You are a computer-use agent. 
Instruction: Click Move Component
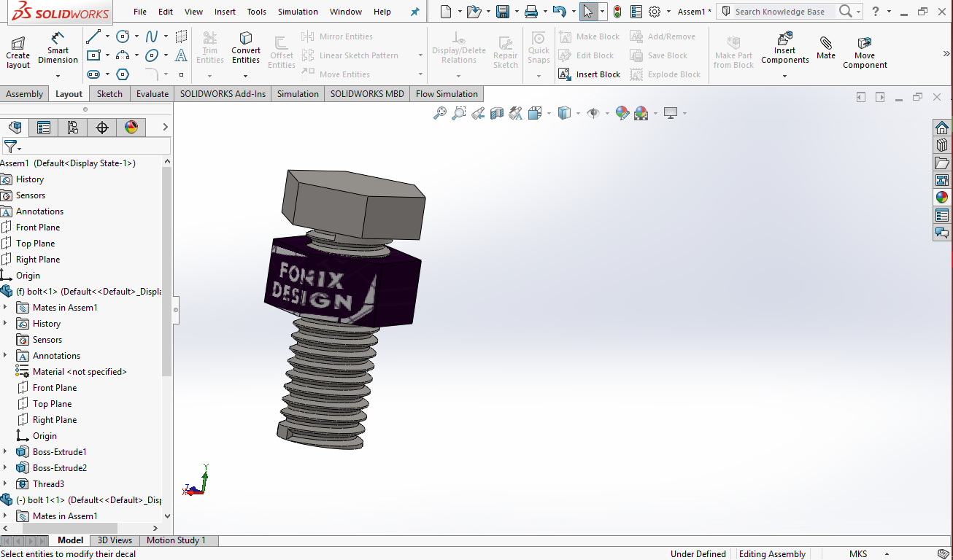(865, 52)
